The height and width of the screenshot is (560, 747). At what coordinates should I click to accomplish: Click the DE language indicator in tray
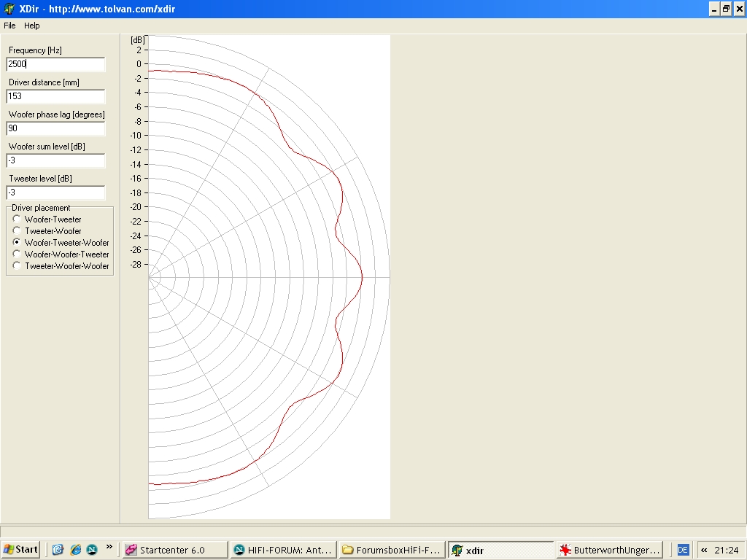tap(683, 550)
